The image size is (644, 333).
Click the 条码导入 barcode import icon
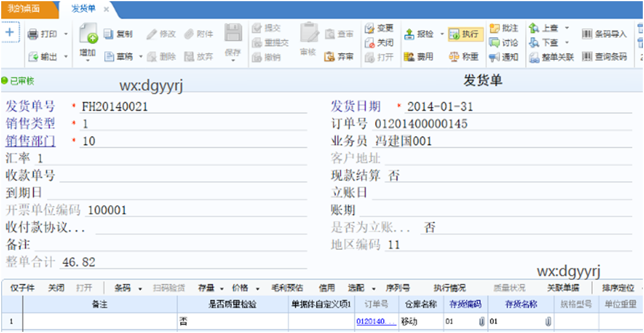coord(587,34)
